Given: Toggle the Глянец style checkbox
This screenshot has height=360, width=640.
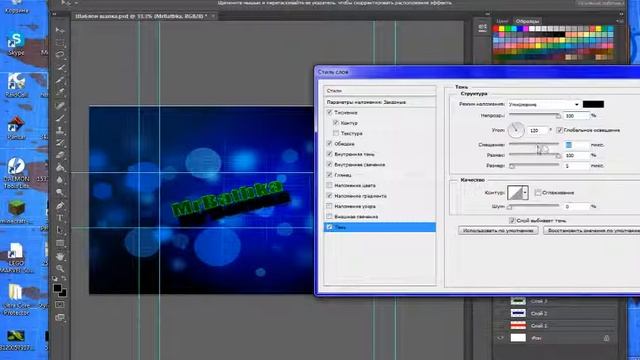Looking at the screenshot, I should pyautogui.click(x=329, y=175).
